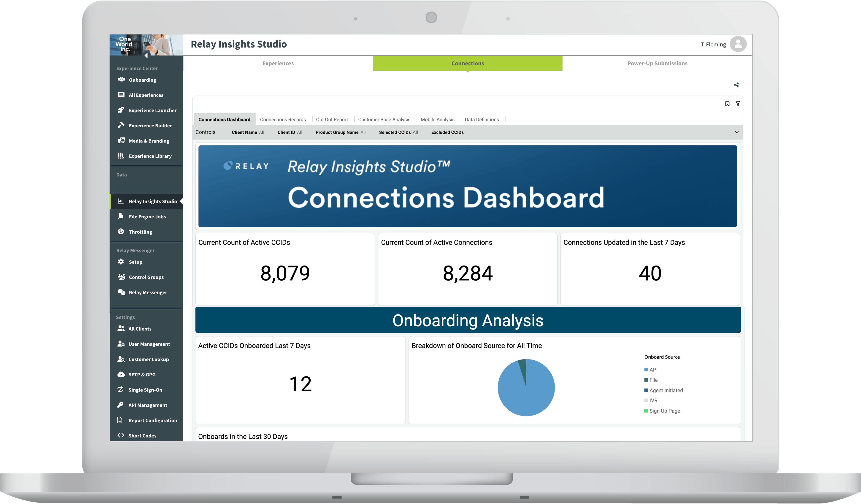Open Customer Lookup sidebar link

147,359
